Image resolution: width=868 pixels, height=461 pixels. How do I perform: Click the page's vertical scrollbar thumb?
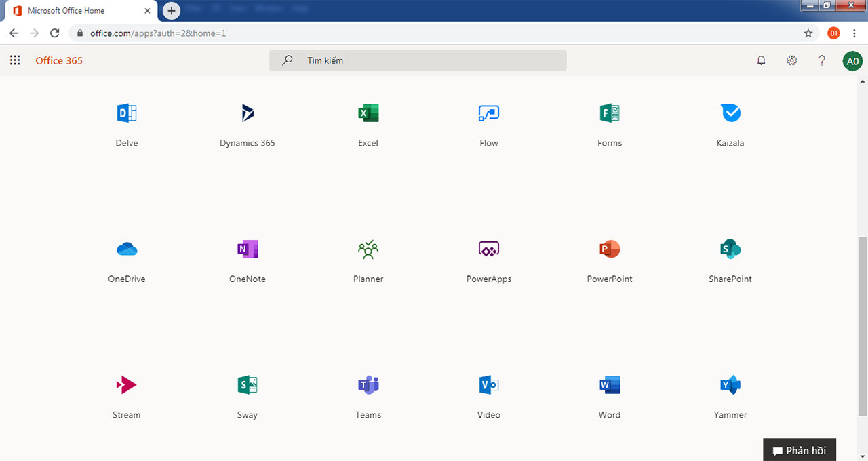[863, 326]
